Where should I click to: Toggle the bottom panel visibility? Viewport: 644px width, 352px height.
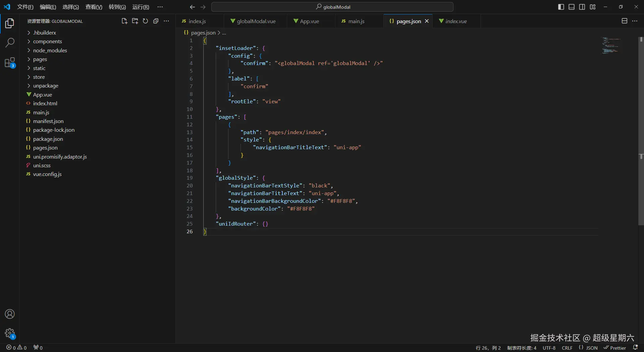click(572, 7)
